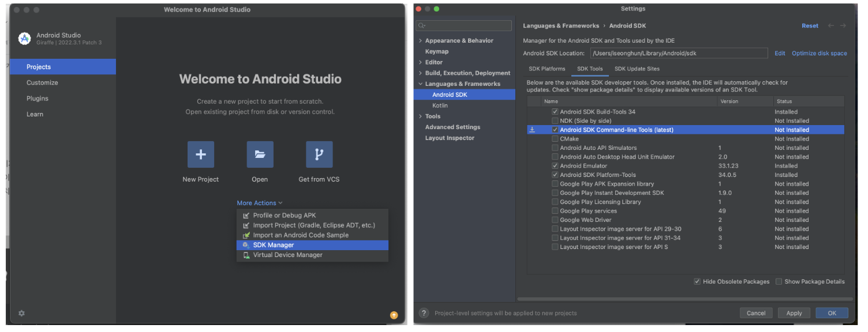Click the help question mark button
Viewport: 868px width, 332px height.
point(424,313)
